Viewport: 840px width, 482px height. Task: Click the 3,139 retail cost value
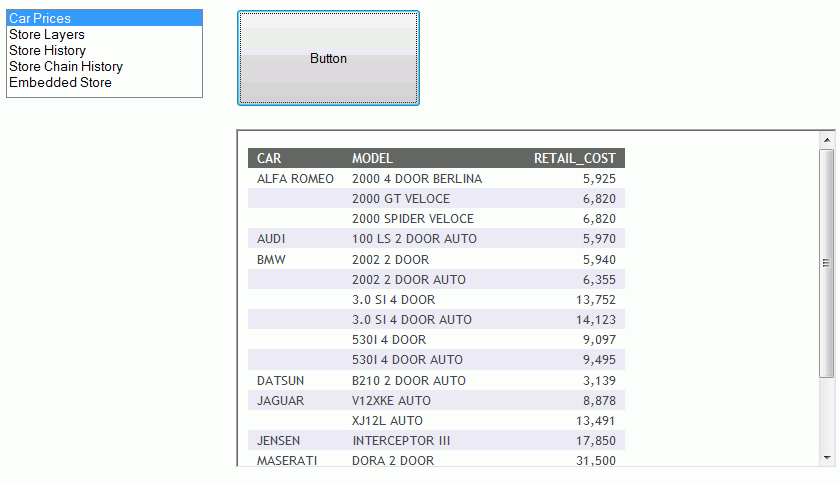[x=599, y=381]
